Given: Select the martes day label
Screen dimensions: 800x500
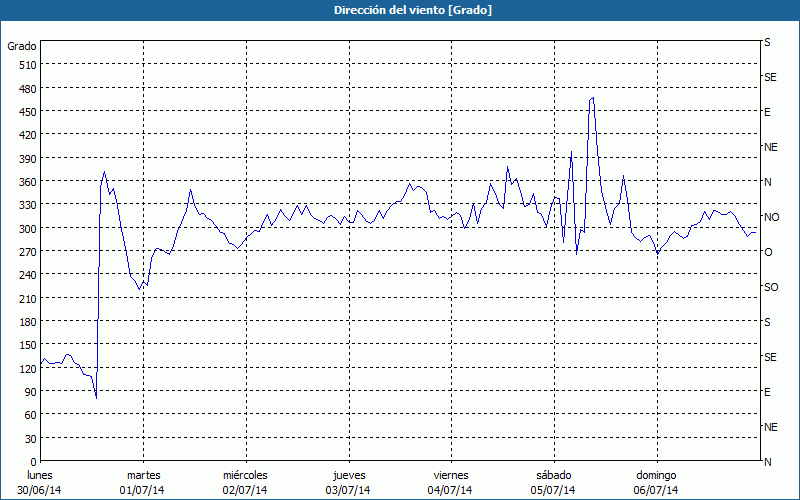Looking at the screenshot, I should click(x=143, y=475).
